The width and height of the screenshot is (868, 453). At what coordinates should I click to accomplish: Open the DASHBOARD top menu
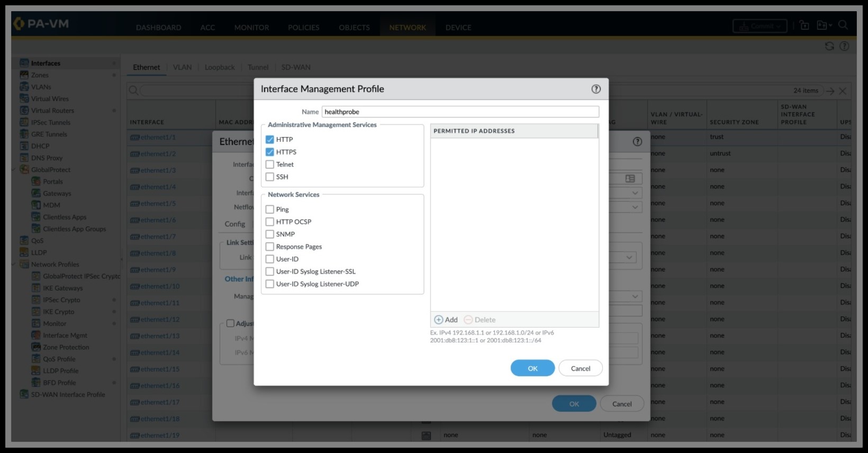[x=158, y=28]
